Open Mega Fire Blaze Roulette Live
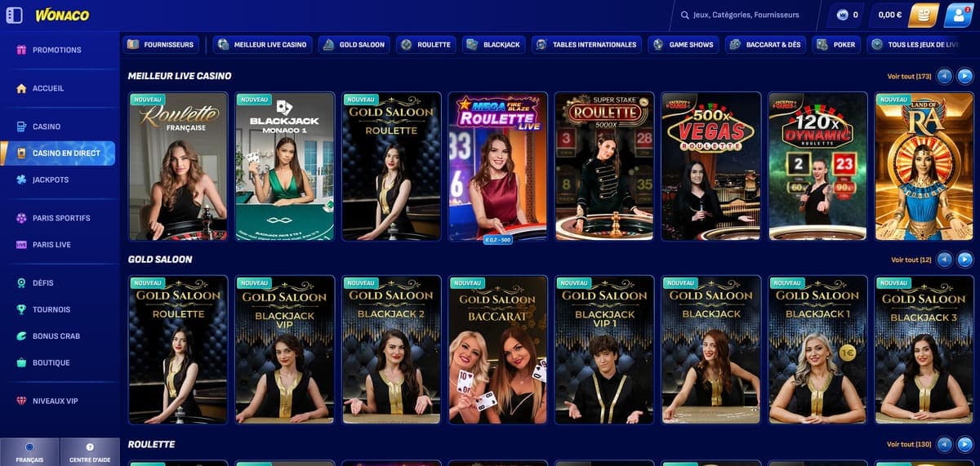 [x=497, y=166]
